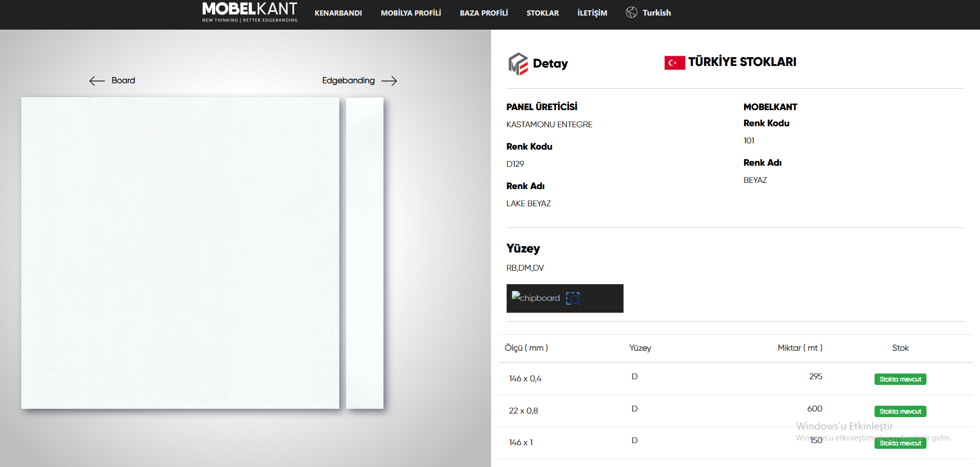Select the 146 x 0,4 size cell
980x467 pixels.
click(525, 379)
